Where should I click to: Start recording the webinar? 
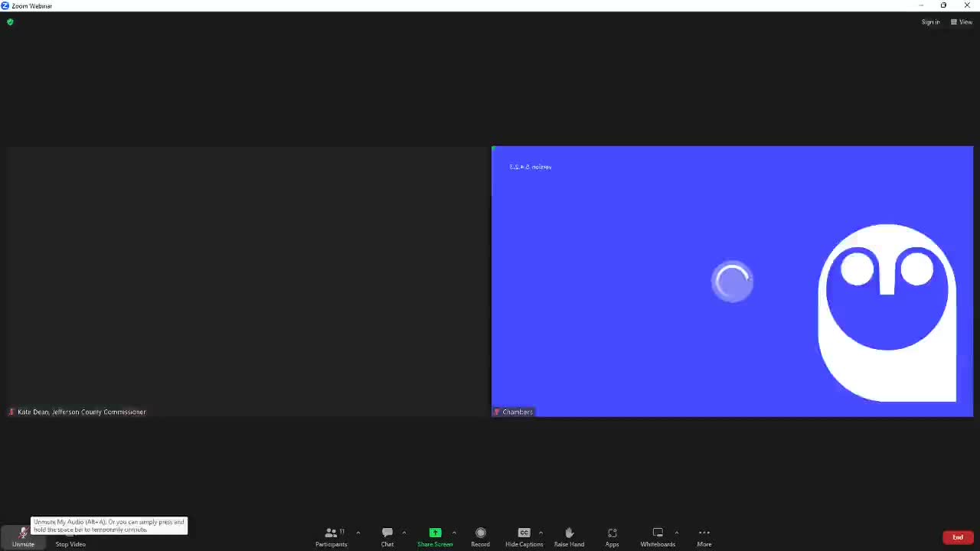click(x=480, y=536)
